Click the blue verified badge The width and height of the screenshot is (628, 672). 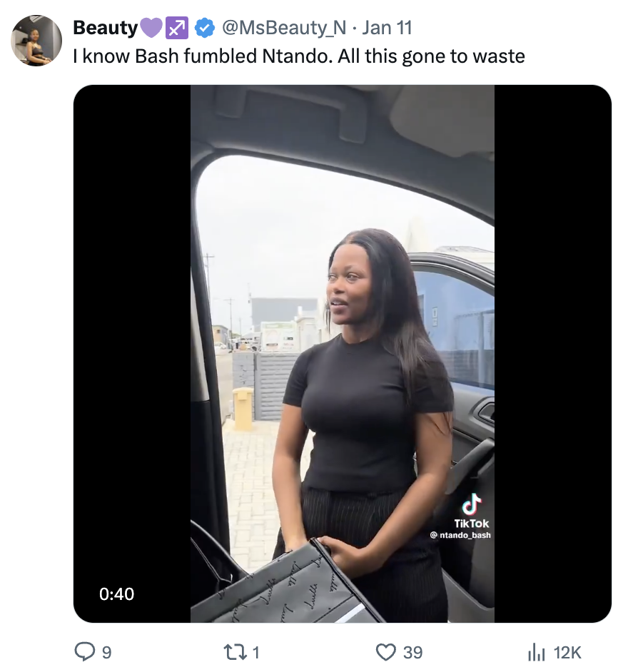tap(205, 28)
